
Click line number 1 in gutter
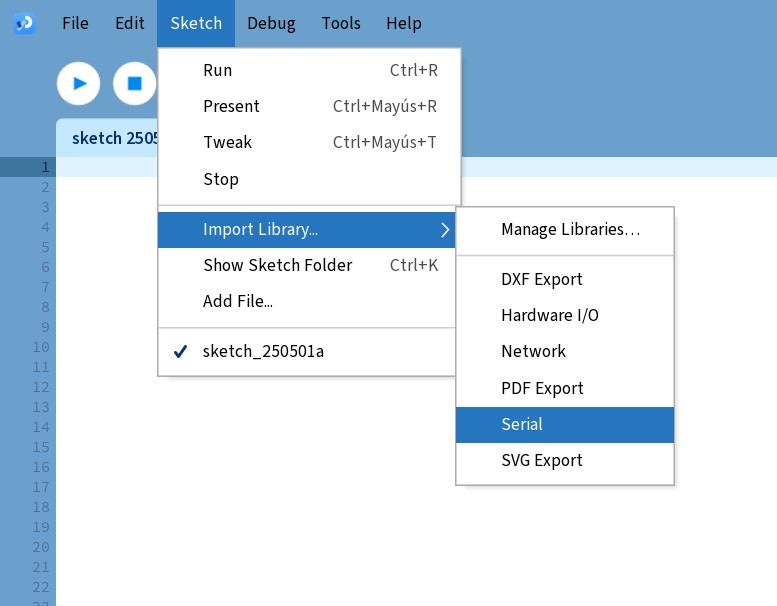pyautogui.click(x=45, y=167)
